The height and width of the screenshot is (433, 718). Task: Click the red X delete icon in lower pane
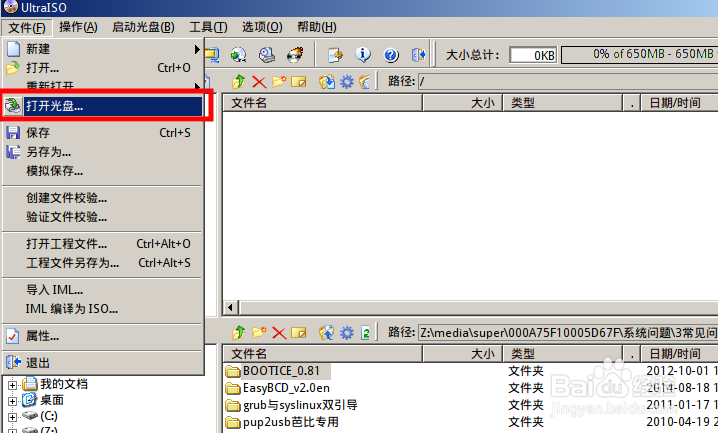(279, 332)
